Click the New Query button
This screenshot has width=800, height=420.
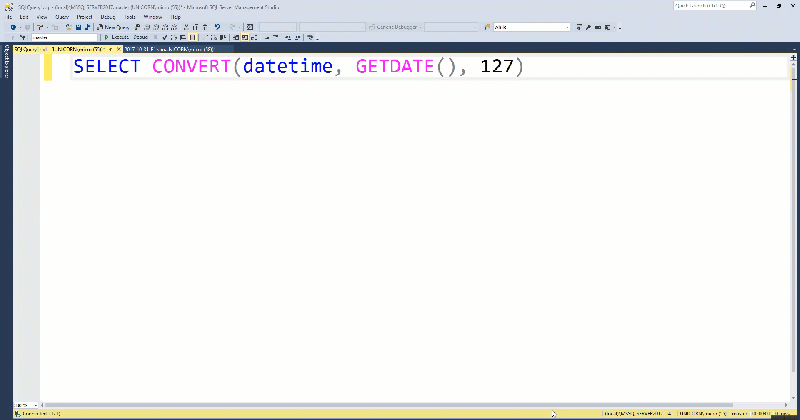[x=113, y=27]
